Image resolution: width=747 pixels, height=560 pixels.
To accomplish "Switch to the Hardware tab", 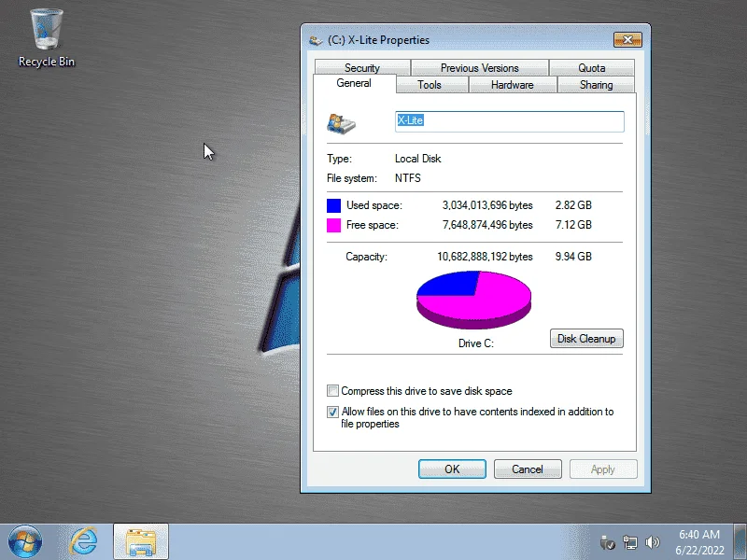I will coord(512,85).
